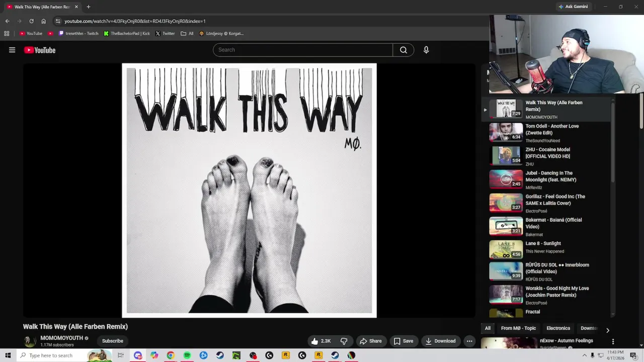Select Lane 8 - Sunlight in playlist

549,250
